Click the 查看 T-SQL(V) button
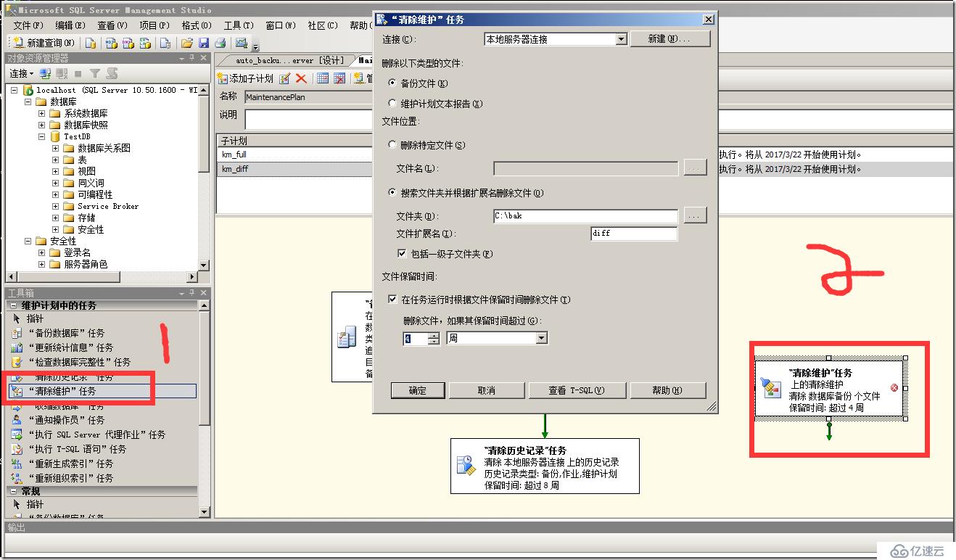Image resolution: width=956 pixels, height=560 pixels. tap(577, 390)
